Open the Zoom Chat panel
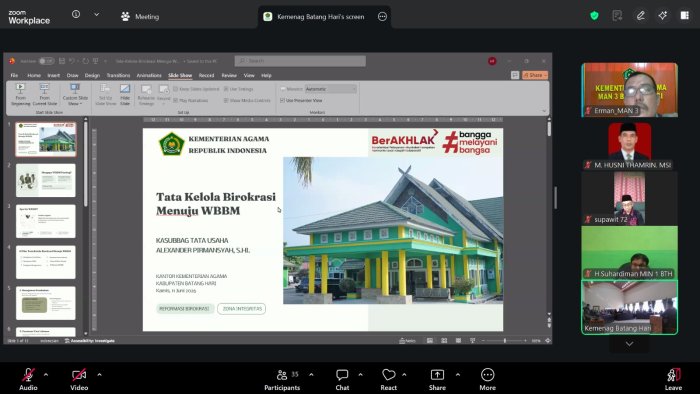700x394 pixels. [x=342, y=380]
